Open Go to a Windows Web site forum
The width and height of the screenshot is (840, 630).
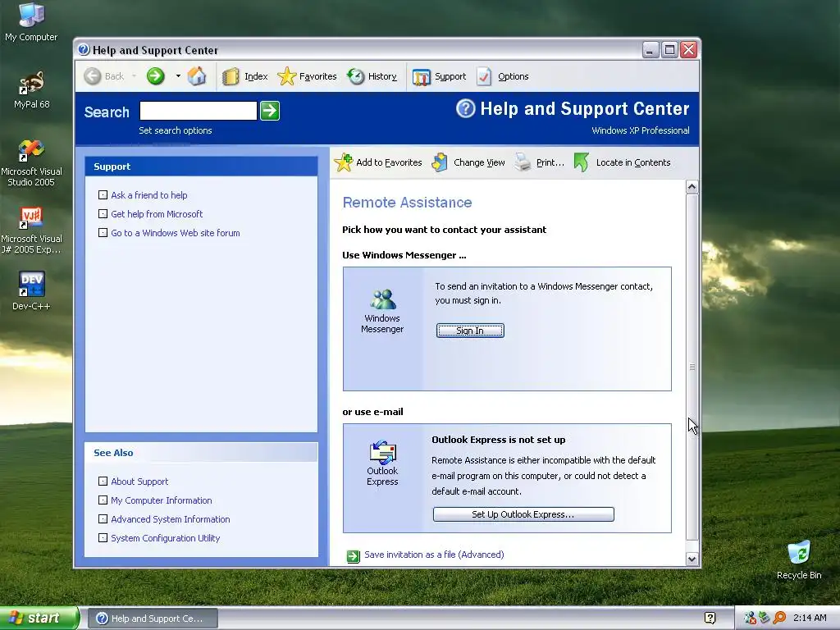point(176,233)
